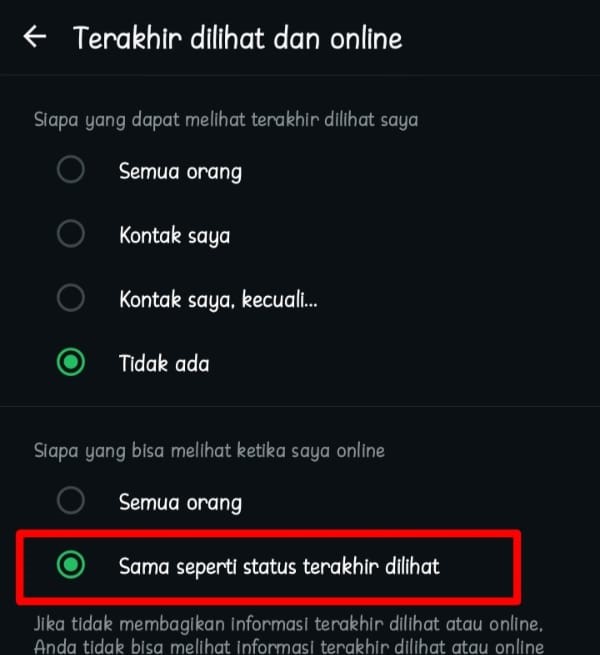The height and width of the screenshot is (655, 600).
Task: Tap 'Sama seperti status terakhir dilihat' text
Action: pyautogui.click(x=279, y=566)
